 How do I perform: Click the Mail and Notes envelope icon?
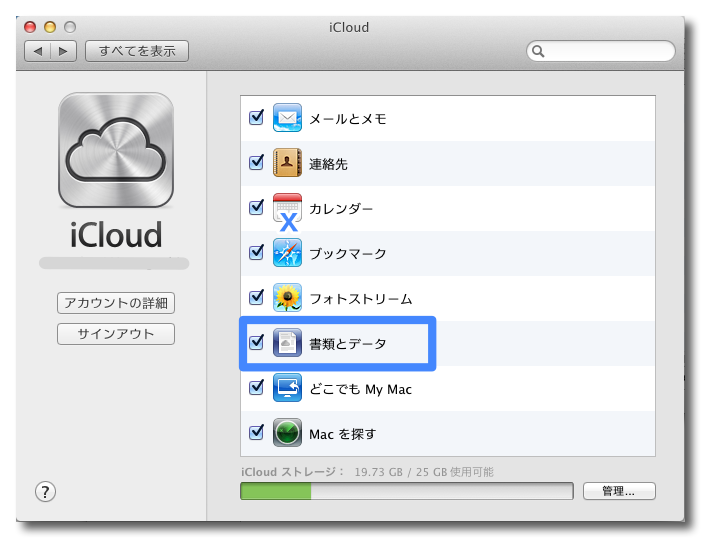coord(287,118)
